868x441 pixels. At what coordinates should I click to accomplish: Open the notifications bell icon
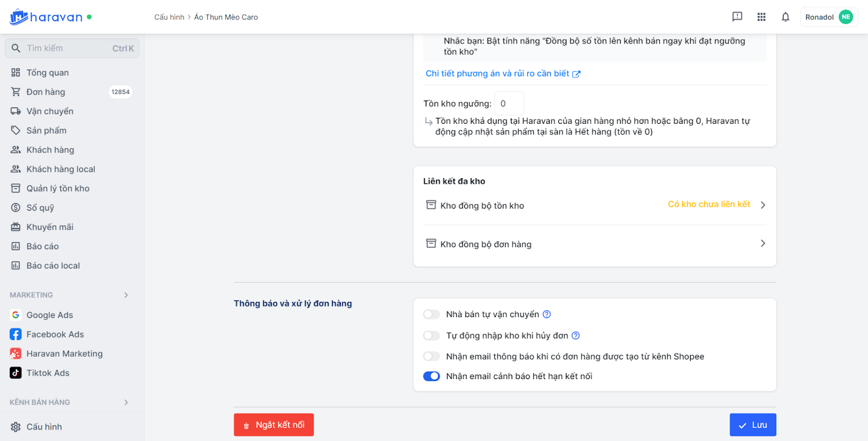(785, 17)
